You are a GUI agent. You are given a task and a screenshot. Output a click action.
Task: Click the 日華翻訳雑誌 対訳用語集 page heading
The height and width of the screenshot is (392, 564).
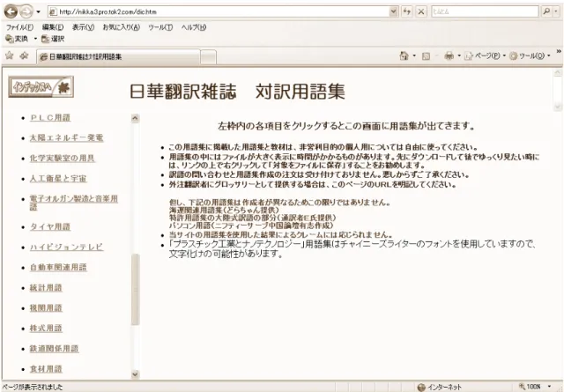click(x=237, y=91)
